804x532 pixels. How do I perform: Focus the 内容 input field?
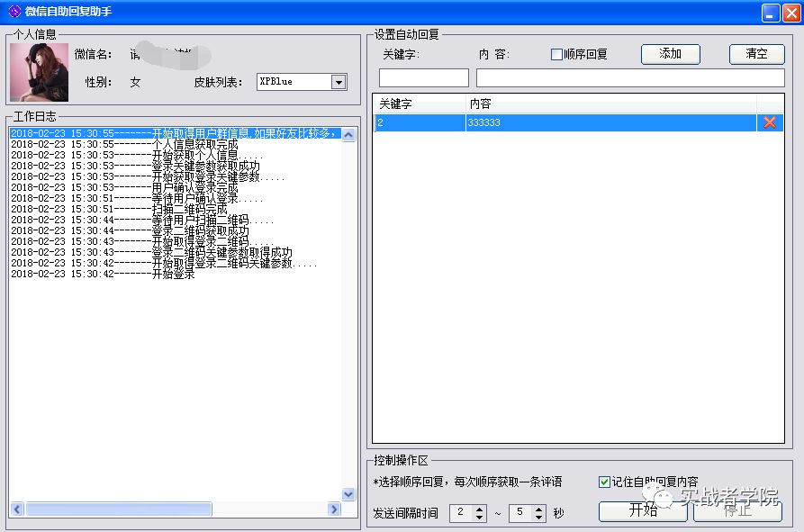point(630,78)
